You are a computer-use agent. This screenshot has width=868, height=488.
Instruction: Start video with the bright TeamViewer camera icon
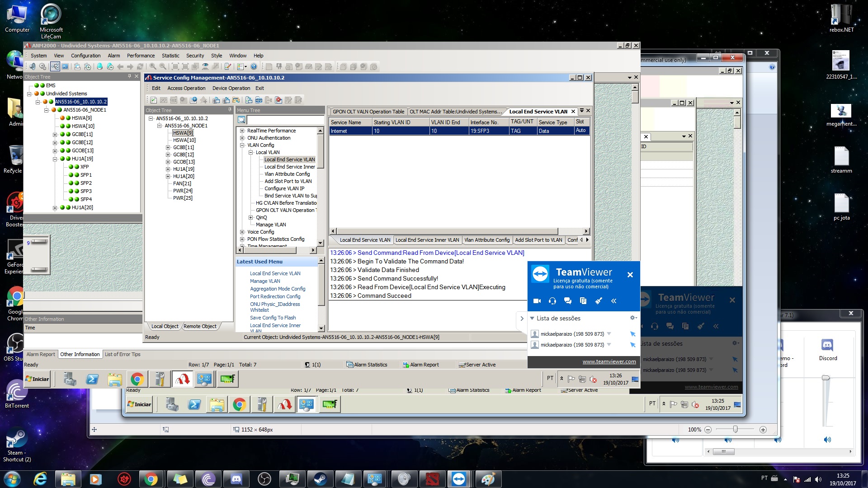click(x=537, y=301)
